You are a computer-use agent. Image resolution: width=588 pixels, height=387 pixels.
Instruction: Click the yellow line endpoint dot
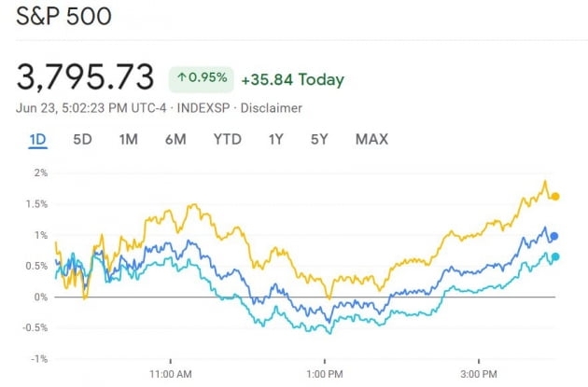[x=555, y=197]
